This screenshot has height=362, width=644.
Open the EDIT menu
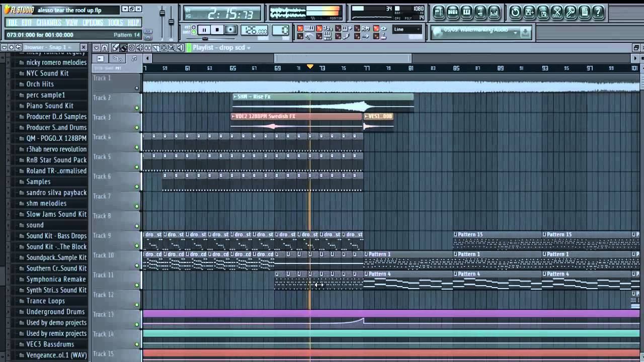click(x=27, y=23)
